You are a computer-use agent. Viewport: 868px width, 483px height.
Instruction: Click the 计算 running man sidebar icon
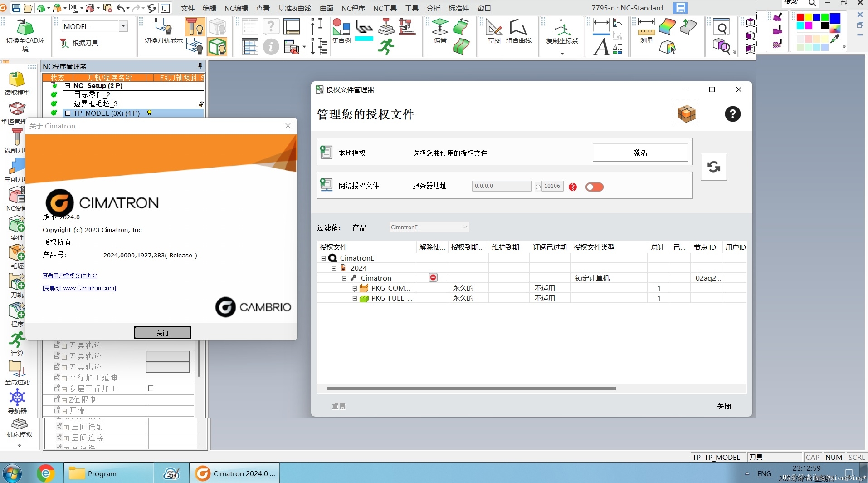(x=17, y=344)
